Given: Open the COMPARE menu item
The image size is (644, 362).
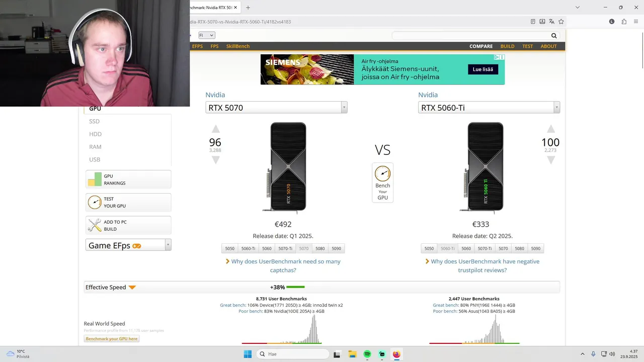Looking at the screenshot, I should (x=481, y=46).
